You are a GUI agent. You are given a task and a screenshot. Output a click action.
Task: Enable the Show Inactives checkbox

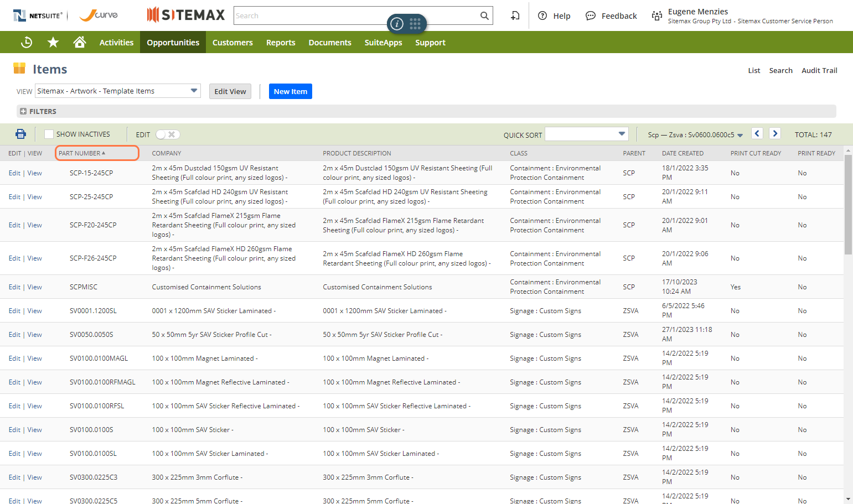click(49, 134)
